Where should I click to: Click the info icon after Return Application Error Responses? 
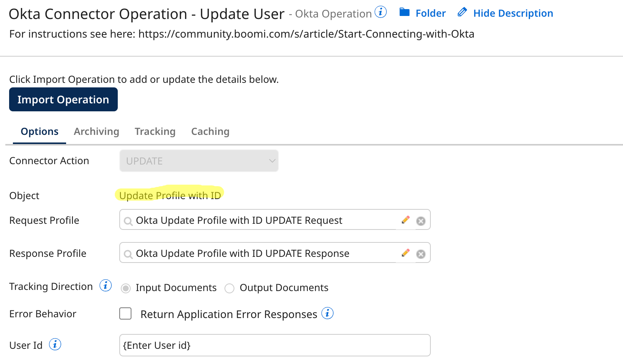[327, 313]
